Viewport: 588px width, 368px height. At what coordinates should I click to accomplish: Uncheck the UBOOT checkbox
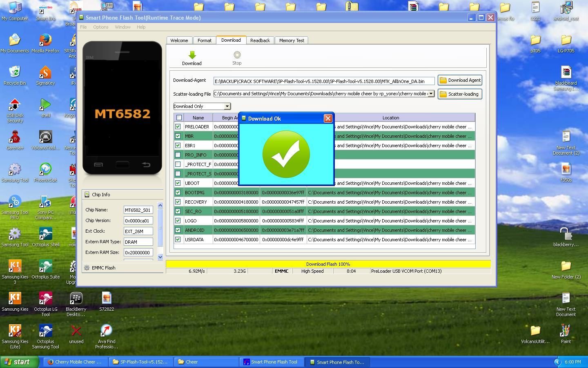pos(178,183)
